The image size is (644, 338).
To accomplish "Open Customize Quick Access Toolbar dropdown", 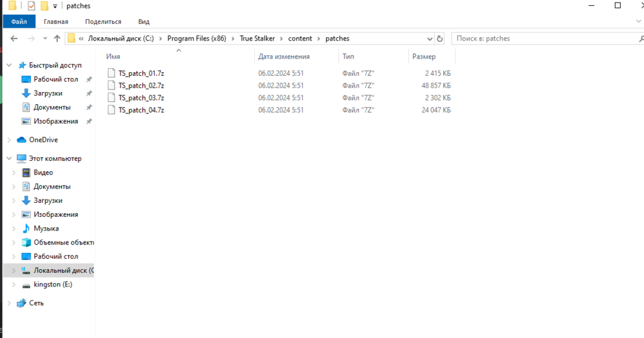I will [55, 6].
